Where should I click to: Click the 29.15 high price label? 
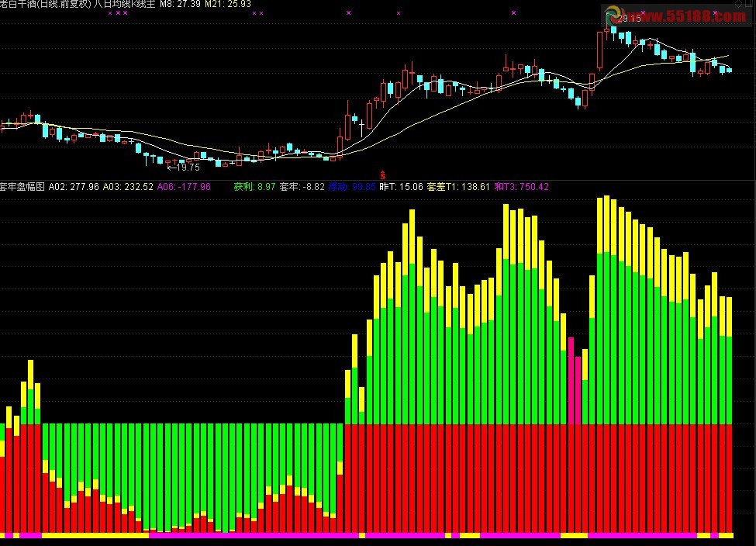pyautogui.click(x=630, y=19)
